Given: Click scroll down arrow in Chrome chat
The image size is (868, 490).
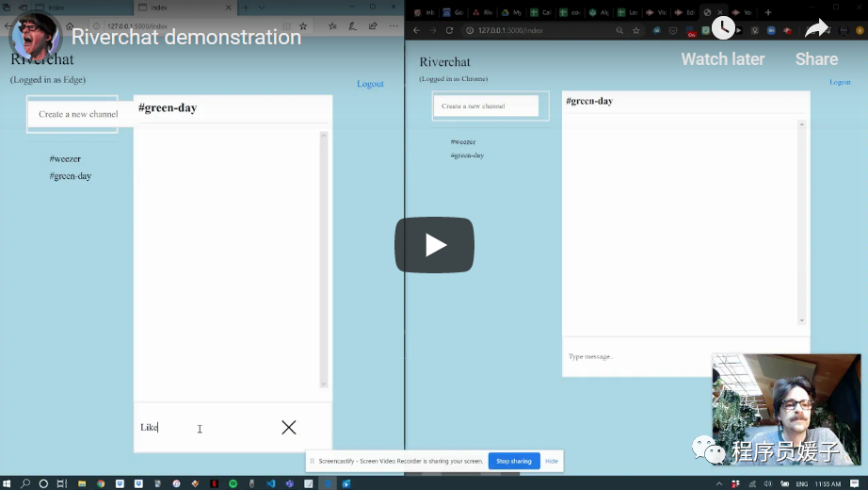Looking at the screenshot, I should coord(801,320).
